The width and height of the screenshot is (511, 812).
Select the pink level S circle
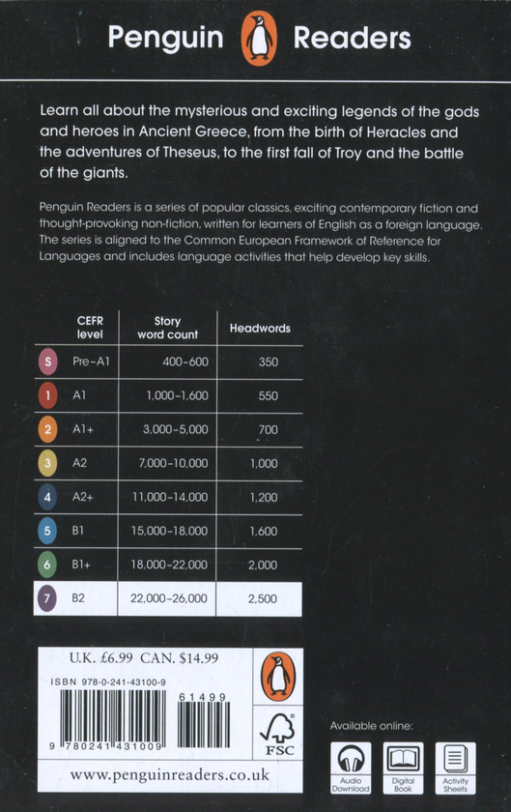[47, 362]
